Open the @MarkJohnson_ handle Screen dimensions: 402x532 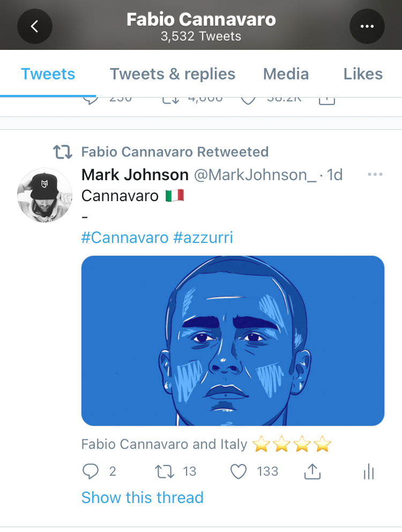point(255,175)
